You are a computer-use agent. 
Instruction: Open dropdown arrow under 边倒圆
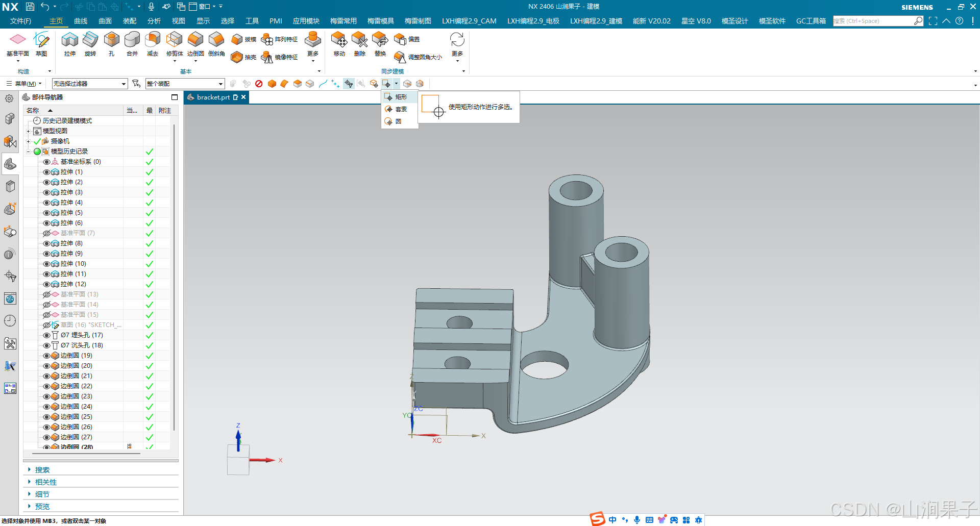pyautogui.click(x=195, y=61)
